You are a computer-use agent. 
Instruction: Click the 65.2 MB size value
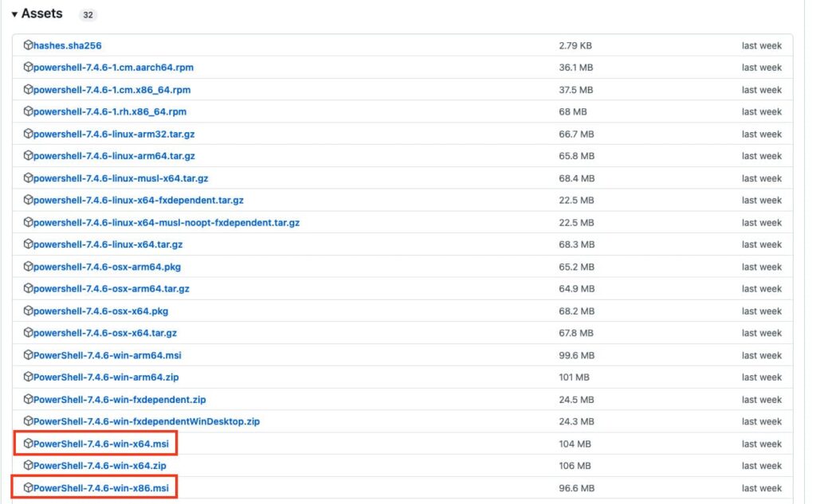[577, 267]
